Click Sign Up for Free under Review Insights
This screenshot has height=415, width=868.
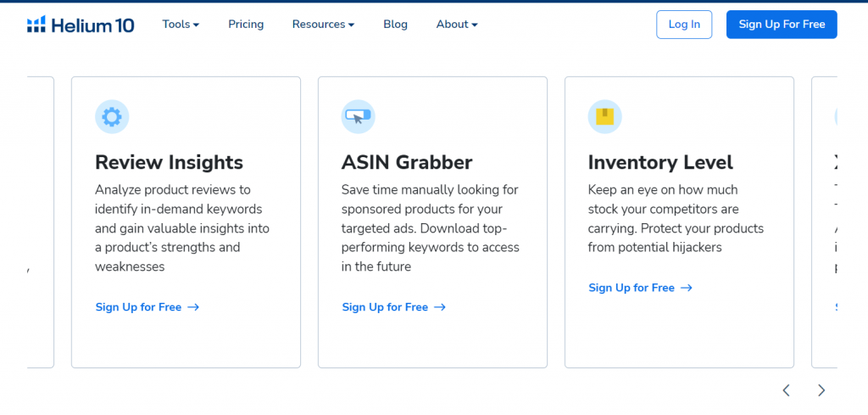click(147, 307)
